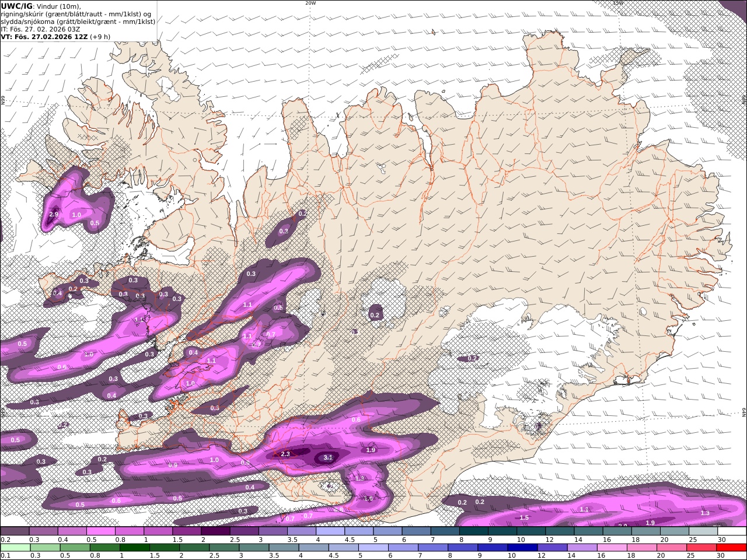This screenshot has height=560, width=747.
Task: Click the '2.3' precipitation value on the map
Action: pos(285,454)
